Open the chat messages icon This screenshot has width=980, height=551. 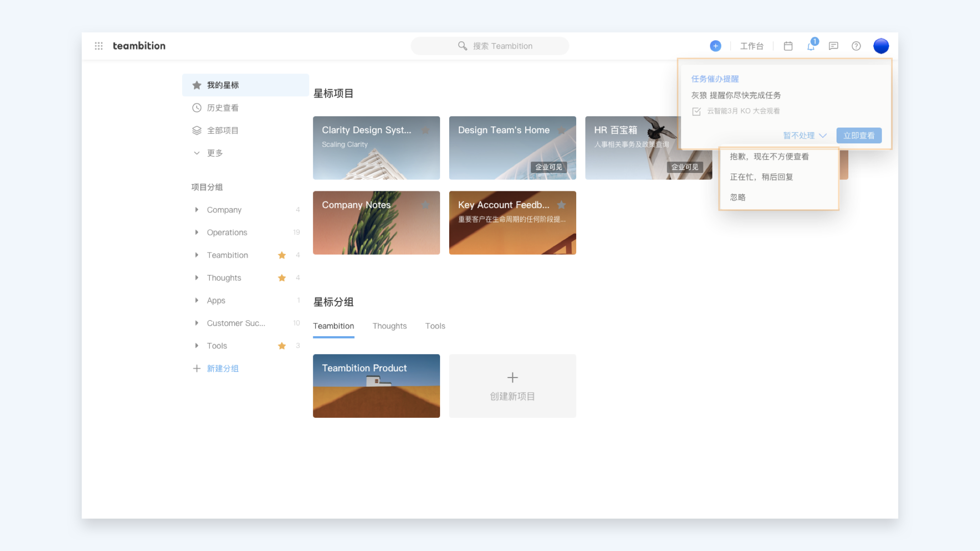pos(834,46)
